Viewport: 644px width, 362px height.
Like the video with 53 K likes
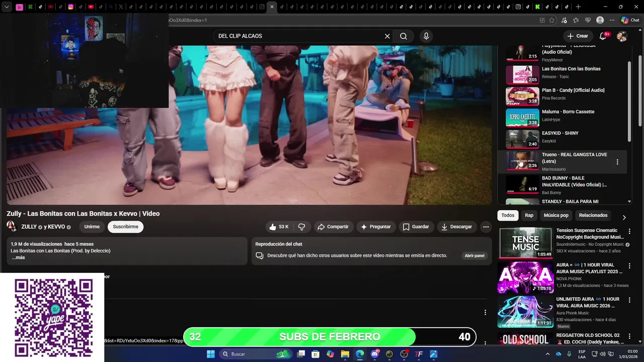tap(279, 227)
